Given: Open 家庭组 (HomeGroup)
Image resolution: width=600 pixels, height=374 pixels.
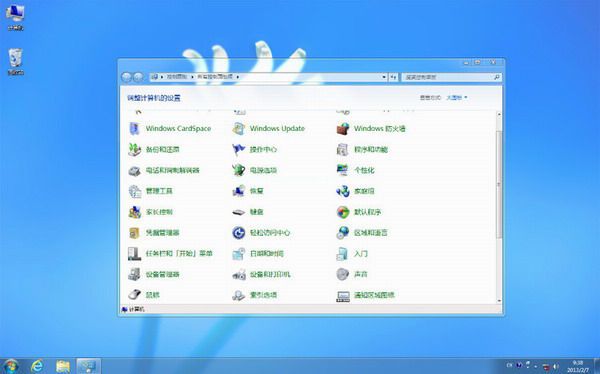Looking at the screenshot, I should click(x=355, y=191).
